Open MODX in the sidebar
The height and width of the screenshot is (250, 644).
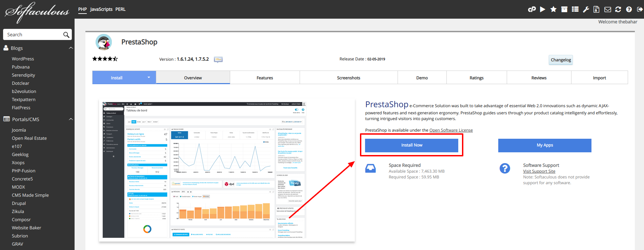[18, 187]
